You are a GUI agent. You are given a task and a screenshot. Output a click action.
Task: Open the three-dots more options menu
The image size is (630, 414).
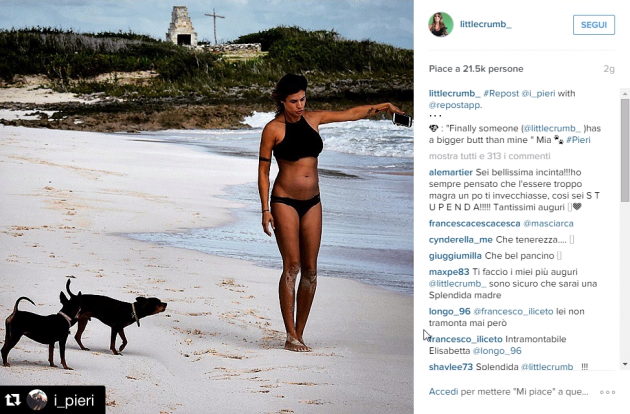tap(607, 392)
